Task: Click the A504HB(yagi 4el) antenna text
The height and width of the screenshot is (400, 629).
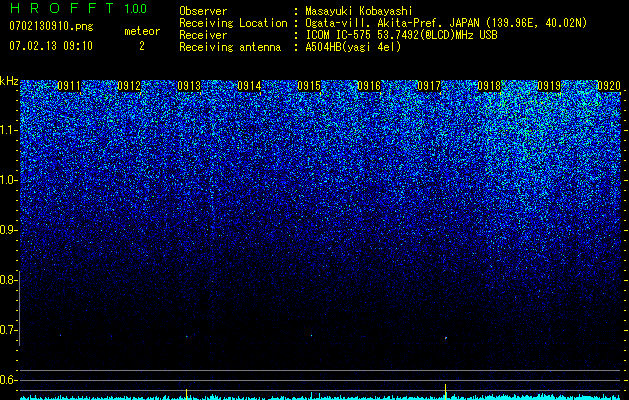Action: [353, 47]
